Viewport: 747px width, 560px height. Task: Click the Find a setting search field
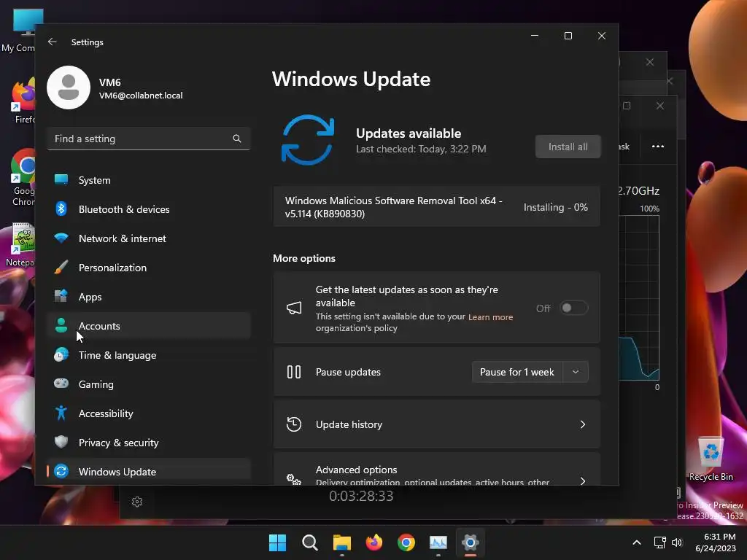[x=149, y=139]
